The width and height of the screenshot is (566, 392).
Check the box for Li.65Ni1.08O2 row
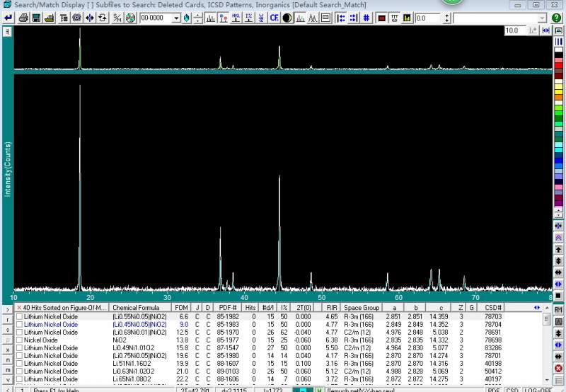(19, 379)
